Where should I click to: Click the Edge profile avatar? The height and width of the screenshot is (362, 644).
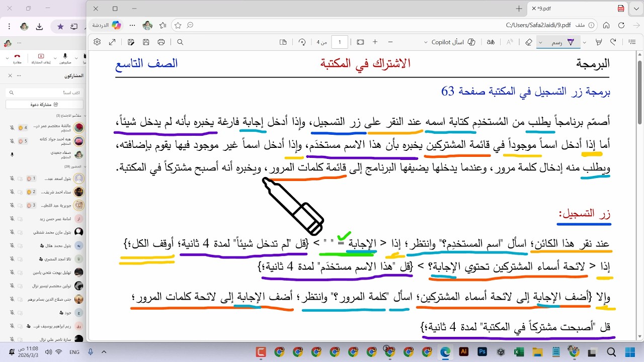(x=147, y=25)
